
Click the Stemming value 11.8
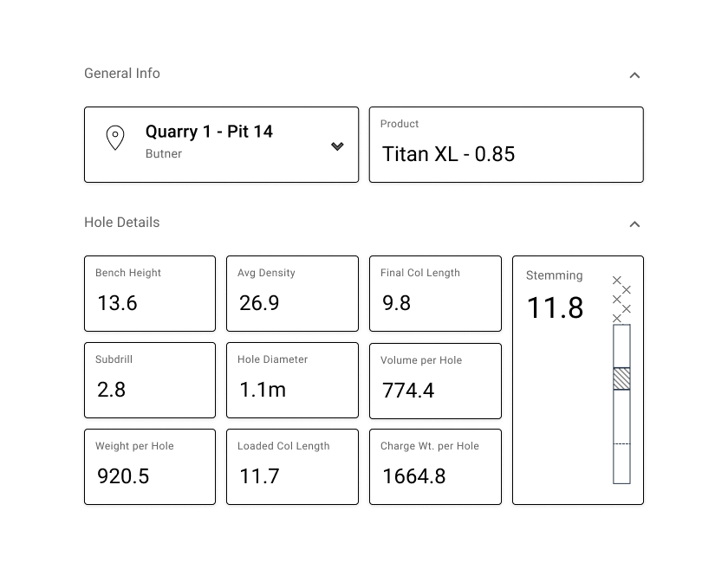coord(555,307)
